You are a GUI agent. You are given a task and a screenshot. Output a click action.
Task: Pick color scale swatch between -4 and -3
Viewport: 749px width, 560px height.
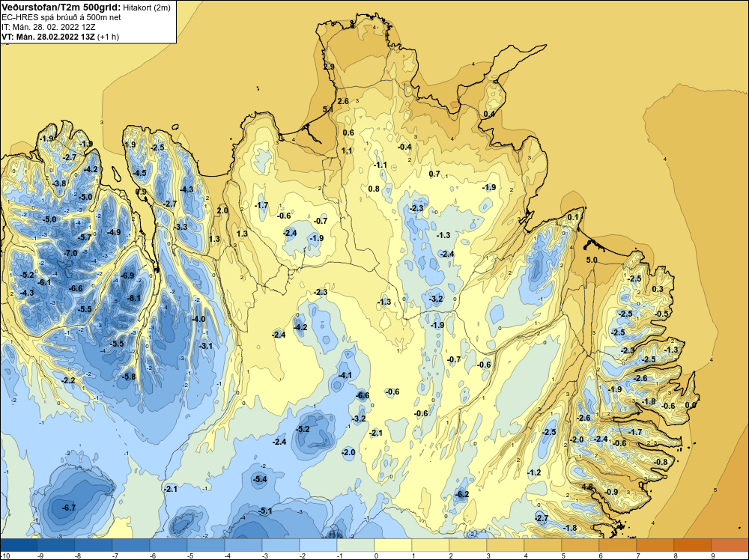click(x=243, y=545)
